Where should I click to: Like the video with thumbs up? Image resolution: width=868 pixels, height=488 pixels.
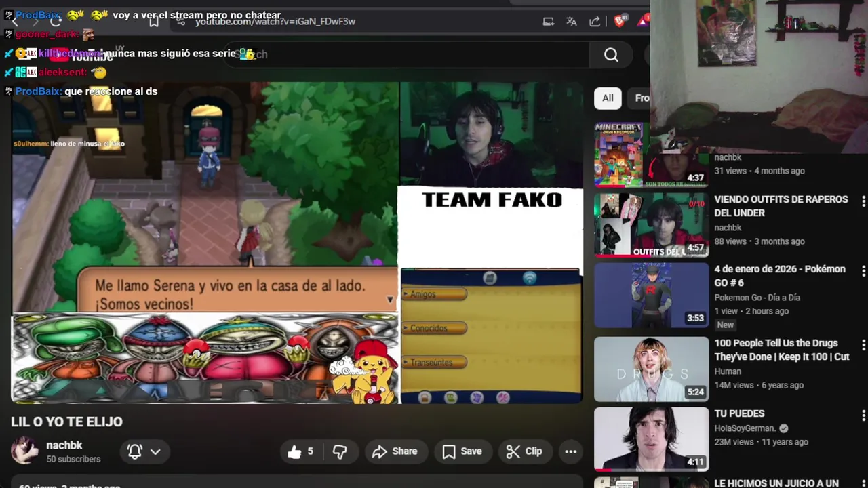pyautogui.click(x=302, y=451)
